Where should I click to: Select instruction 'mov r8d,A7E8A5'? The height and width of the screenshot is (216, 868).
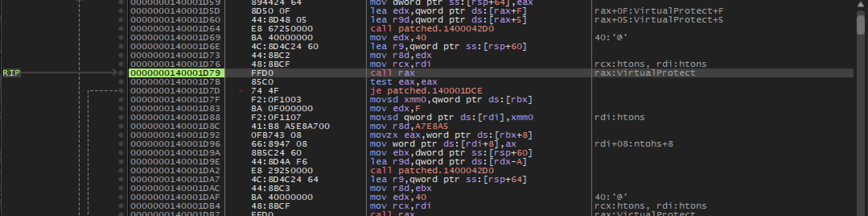(409, 126)
